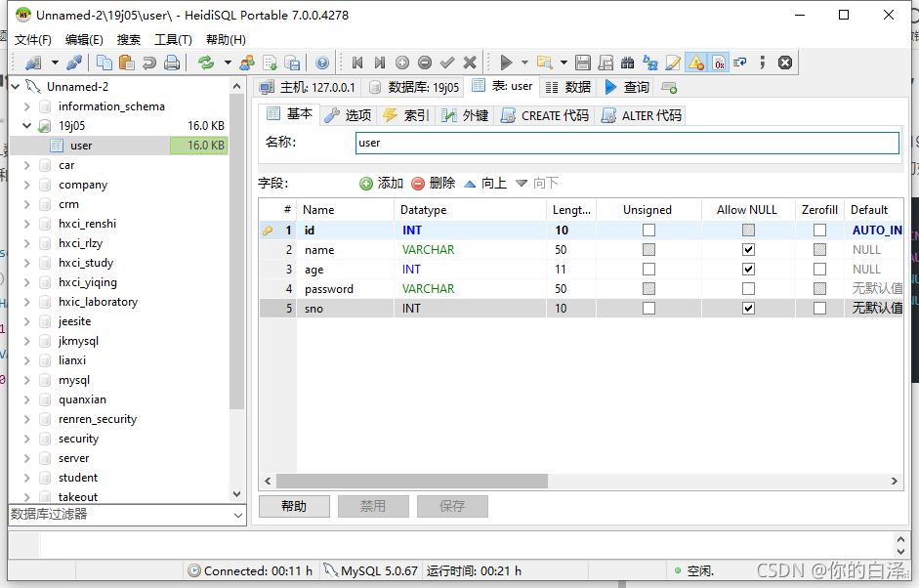The image size is (919, 588).
Task: Click the print icon
Action: click(x=172, y=63)
